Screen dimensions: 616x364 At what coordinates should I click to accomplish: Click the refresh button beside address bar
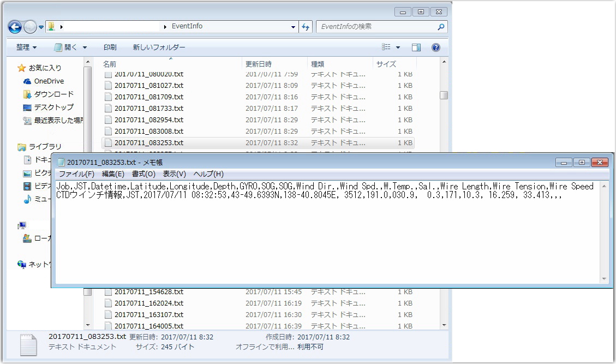point(306,27)
